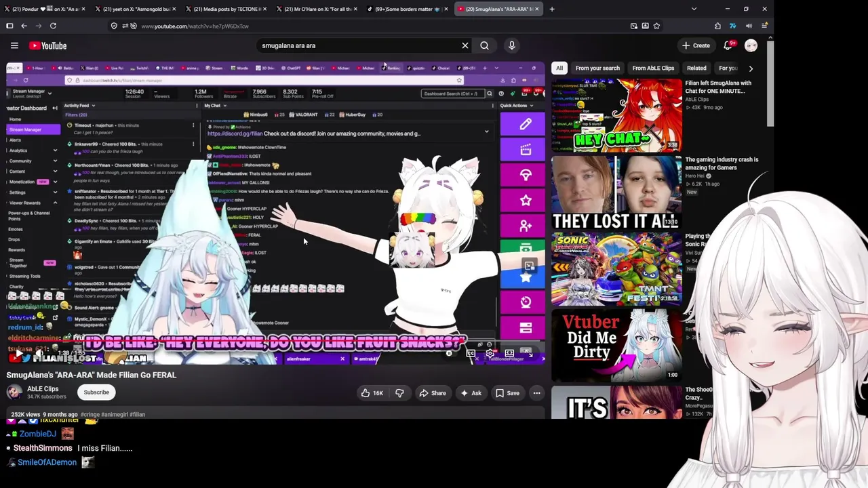Reload the current browser page

pyautogui.click(x=53, y=26)
